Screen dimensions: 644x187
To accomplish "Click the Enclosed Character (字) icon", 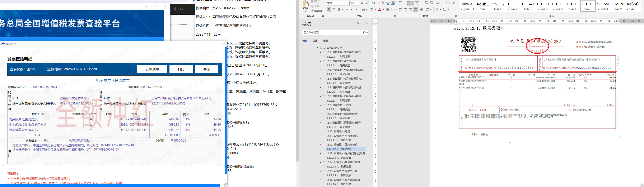I will click(393, 9).
